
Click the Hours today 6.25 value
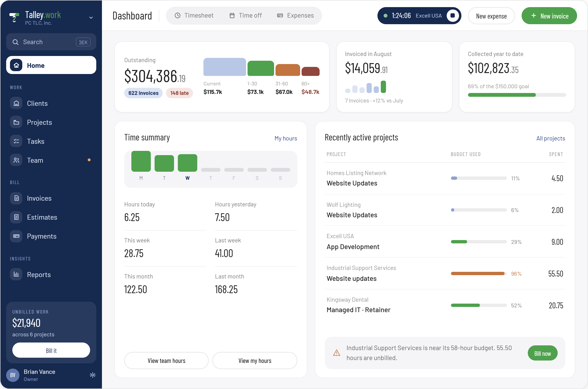[x=132, y=217]
